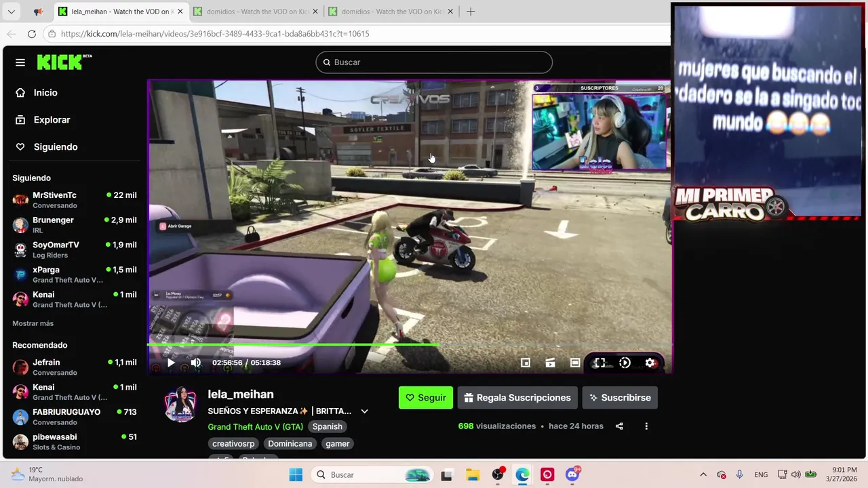The width and height of the screenshot is (868, 488).
Task: Play the paused VOD
Action: 171,363
